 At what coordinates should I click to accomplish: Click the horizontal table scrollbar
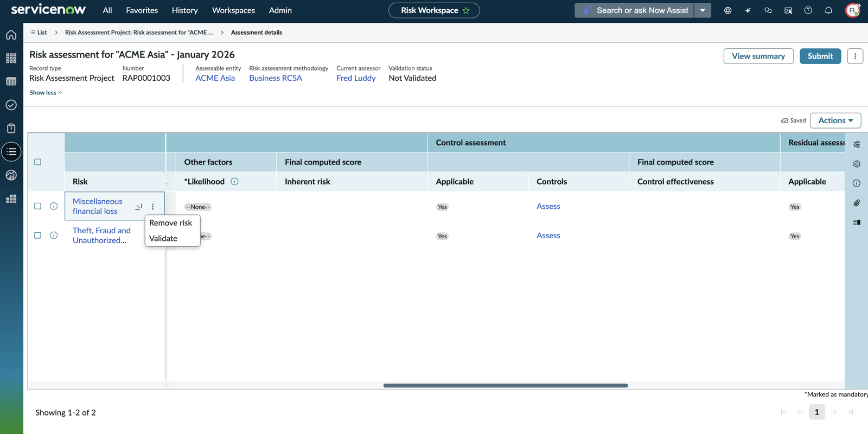506,386
